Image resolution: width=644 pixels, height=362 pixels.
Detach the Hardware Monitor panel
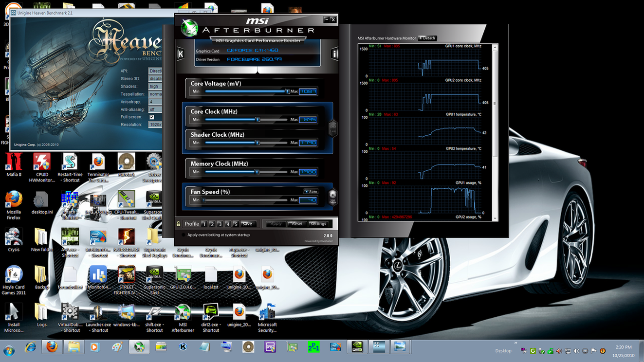[x=427, y=38]
